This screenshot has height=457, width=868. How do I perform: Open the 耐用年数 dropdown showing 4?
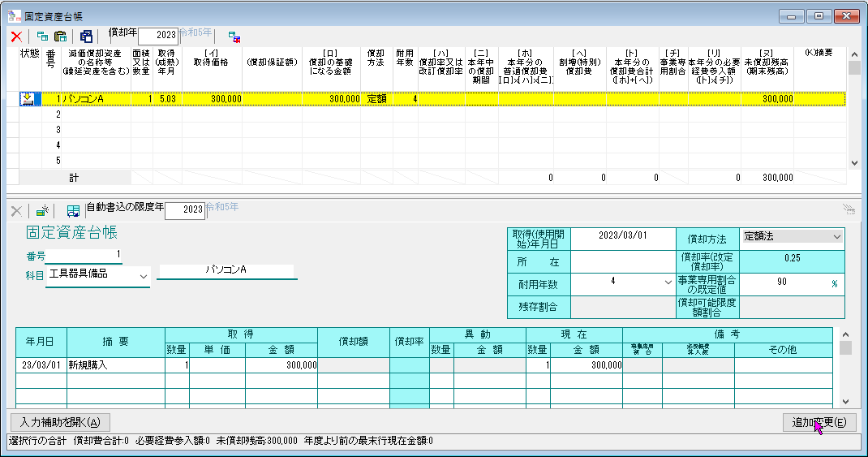(668, 282)
